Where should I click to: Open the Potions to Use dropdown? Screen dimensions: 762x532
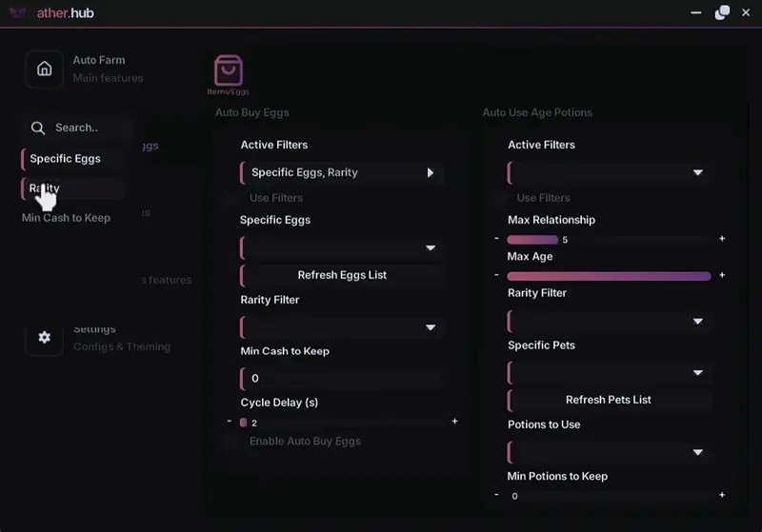pyautogui.click(x=610, y=452)
